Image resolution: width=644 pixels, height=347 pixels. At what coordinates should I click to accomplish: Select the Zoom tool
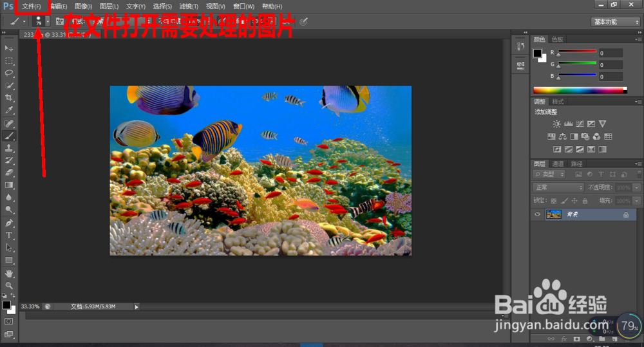coord(9,286)
